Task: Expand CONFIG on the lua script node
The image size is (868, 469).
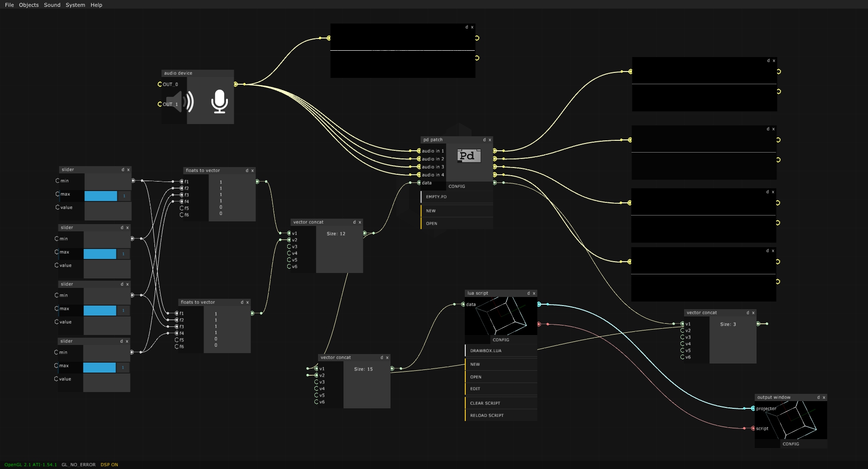Action: pos(501,340)
